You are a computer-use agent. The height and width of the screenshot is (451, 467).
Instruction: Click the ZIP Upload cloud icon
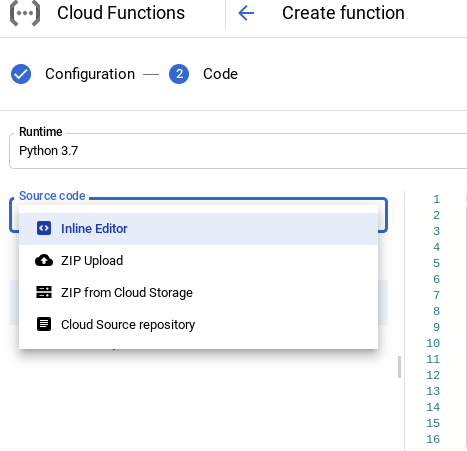pos(44,261)
